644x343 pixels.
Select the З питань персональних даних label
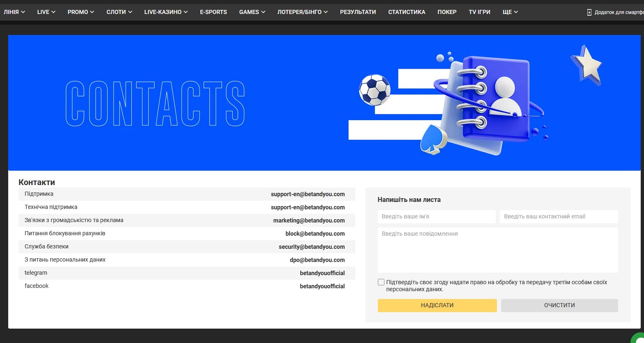tap(65, 260)
